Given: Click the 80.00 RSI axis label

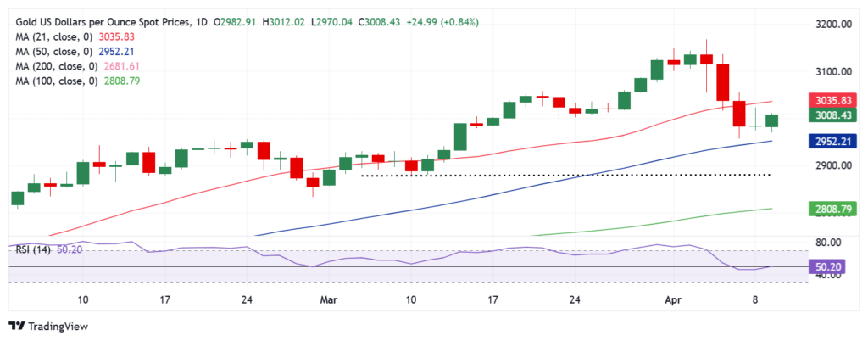Looking at the screenshot, I should (x=829, y=243).
